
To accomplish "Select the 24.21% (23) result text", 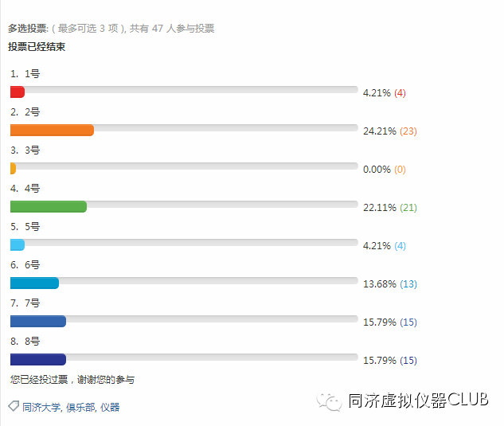I will point(390,131).
